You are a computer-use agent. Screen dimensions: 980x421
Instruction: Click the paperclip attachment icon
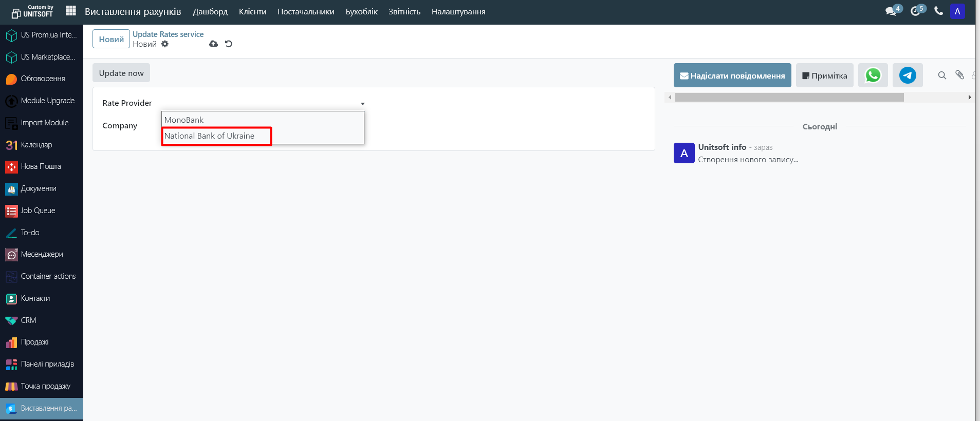point(959,75)
